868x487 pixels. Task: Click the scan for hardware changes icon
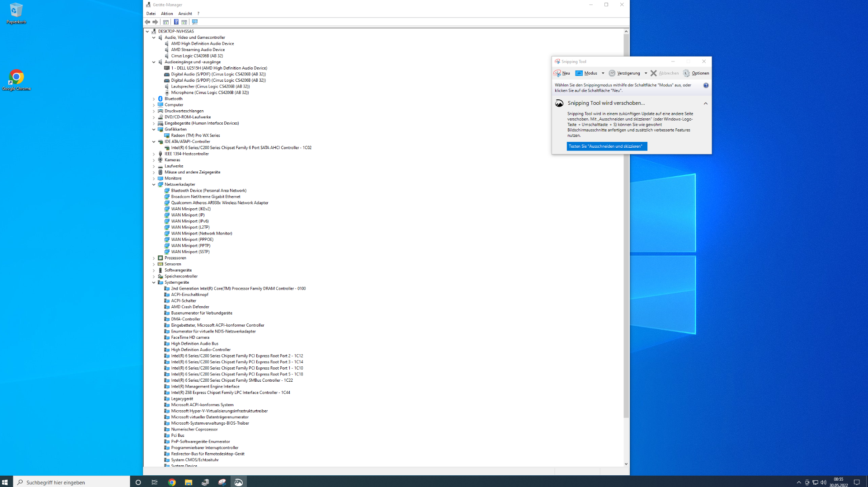[x=195, y=22]
